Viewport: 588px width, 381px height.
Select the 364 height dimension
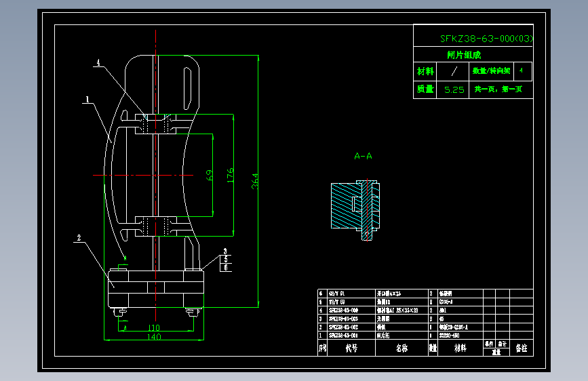point(255,181)
